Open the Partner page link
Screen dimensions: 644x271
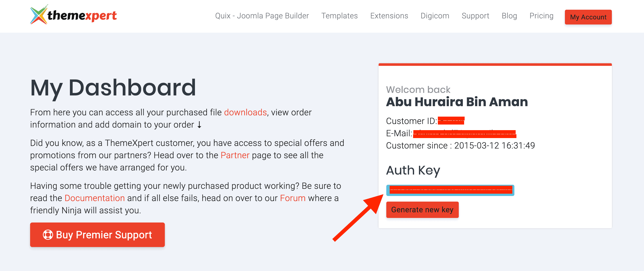pyautogui.click(x=235, y=155)
